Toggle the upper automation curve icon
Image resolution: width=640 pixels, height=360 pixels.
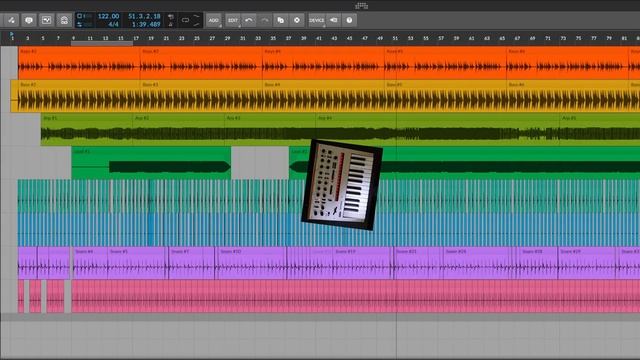click(x=196, y=16)
